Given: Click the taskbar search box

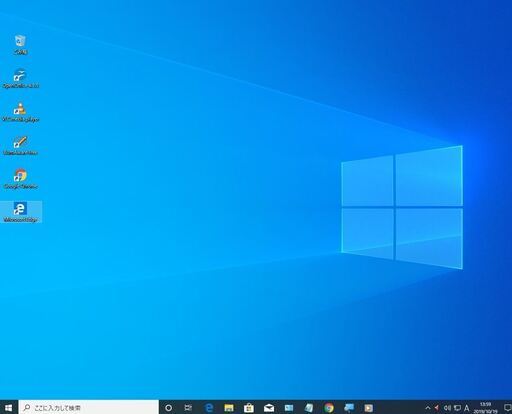Looking at the screenshot, I should [89, 407].
